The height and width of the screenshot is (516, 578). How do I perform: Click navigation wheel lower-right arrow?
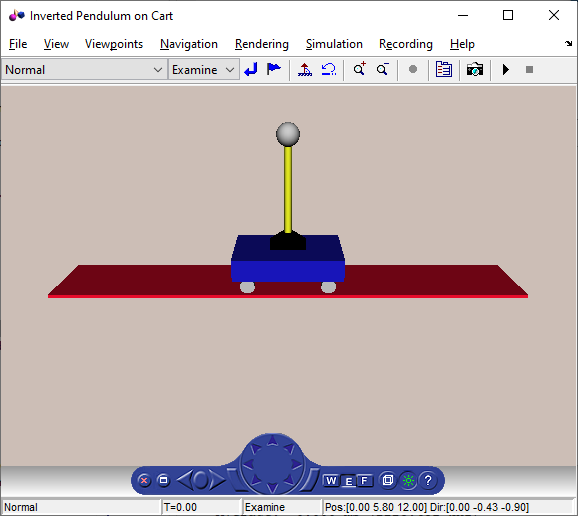[x=289, y=480]
